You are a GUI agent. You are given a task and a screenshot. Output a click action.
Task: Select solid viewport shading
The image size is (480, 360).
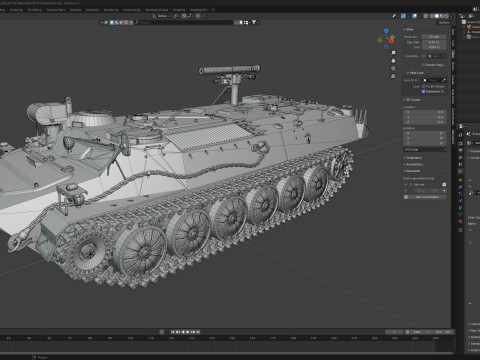(437, 16)
